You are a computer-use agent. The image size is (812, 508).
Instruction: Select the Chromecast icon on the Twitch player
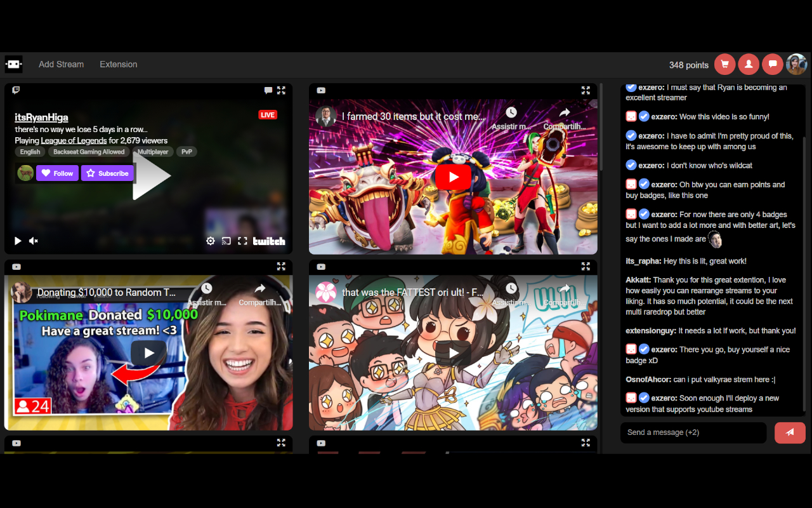tap(226, 241)
